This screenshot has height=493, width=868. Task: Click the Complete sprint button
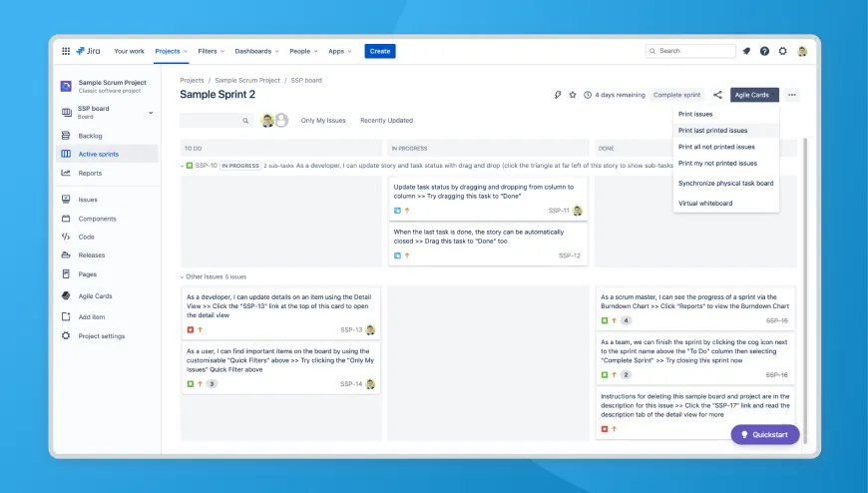pos(676,95)
